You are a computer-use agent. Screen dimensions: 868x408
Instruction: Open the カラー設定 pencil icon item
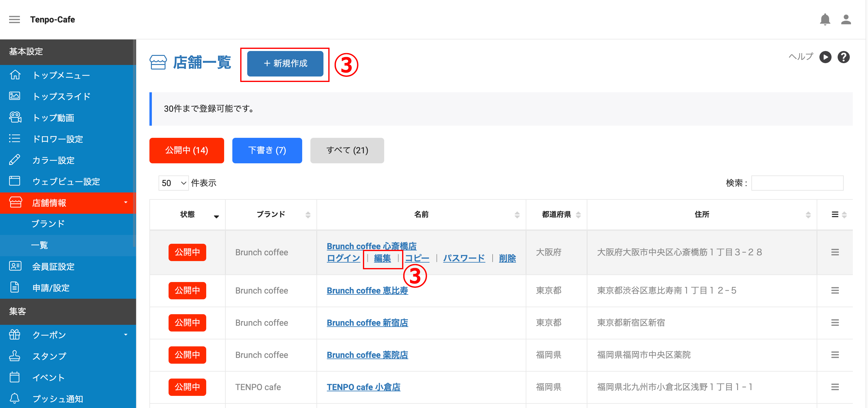[15, 160]
